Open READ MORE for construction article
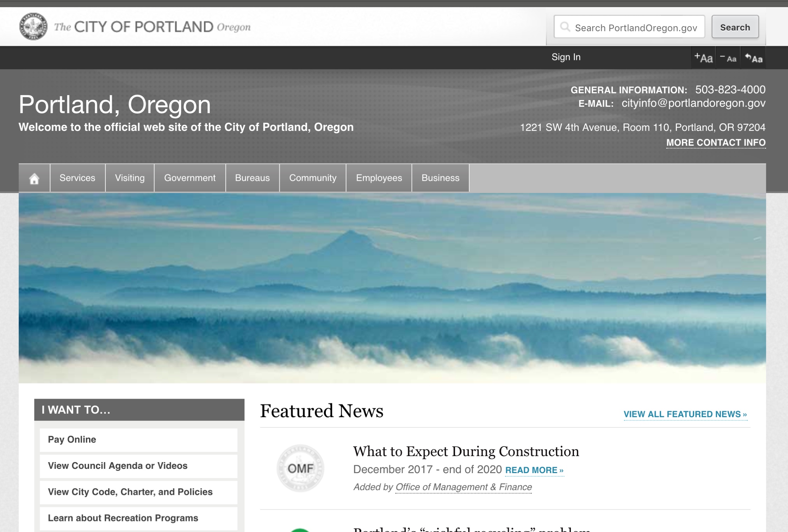Image resolution: width=788 pixels, height=532 pixels. click(x=534, y=470)
